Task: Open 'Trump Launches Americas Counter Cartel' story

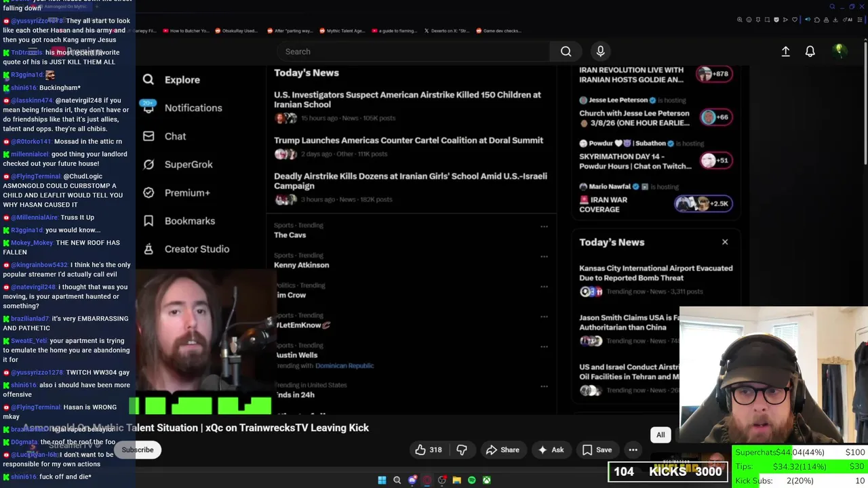Action: (x=408, y=140)
